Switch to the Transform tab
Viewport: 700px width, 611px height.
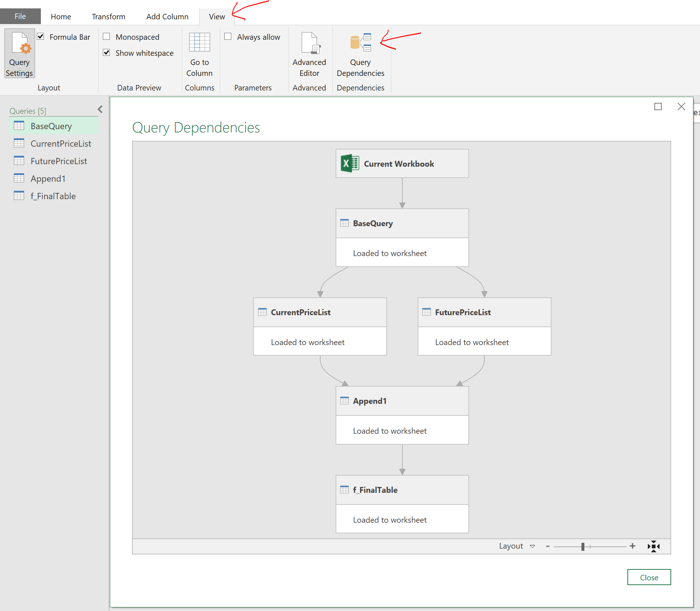108,17
